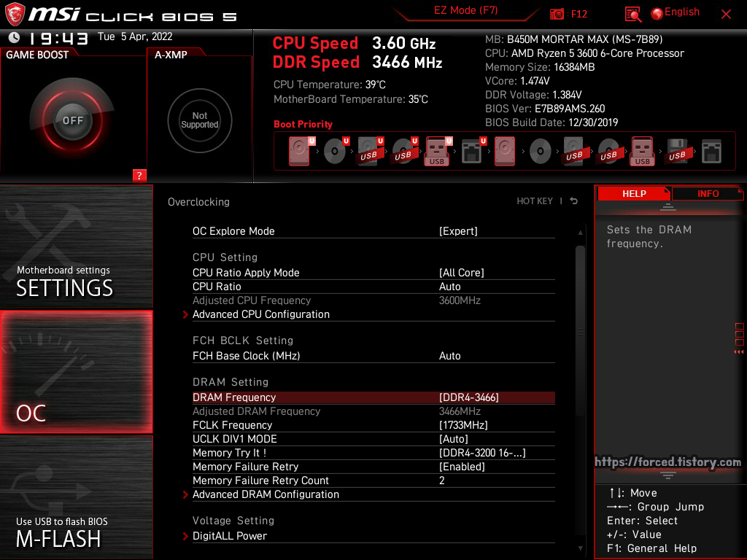Click the back arrow next to HOT KEY
Viewport: 747px width, 560px height.
pos(573,201)
